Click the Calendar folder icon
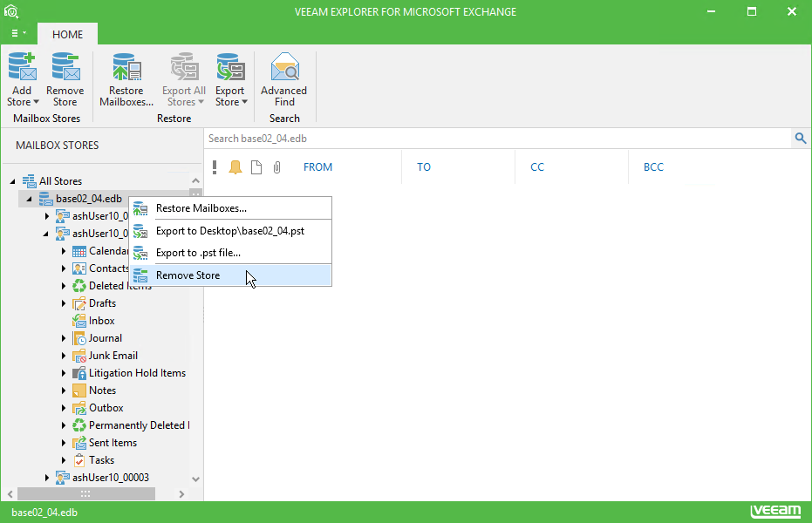Screen dimensions: 812x523 [79, 251]
